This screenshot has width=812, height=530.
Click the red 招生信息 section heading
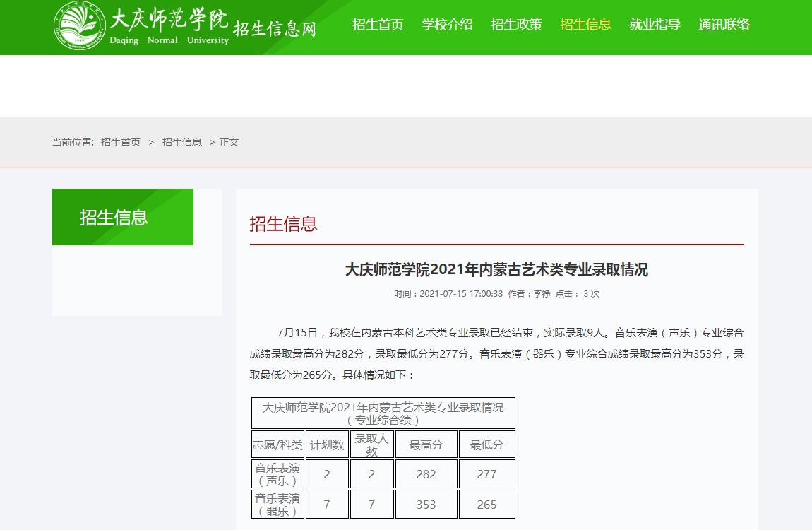click(283, 224)
